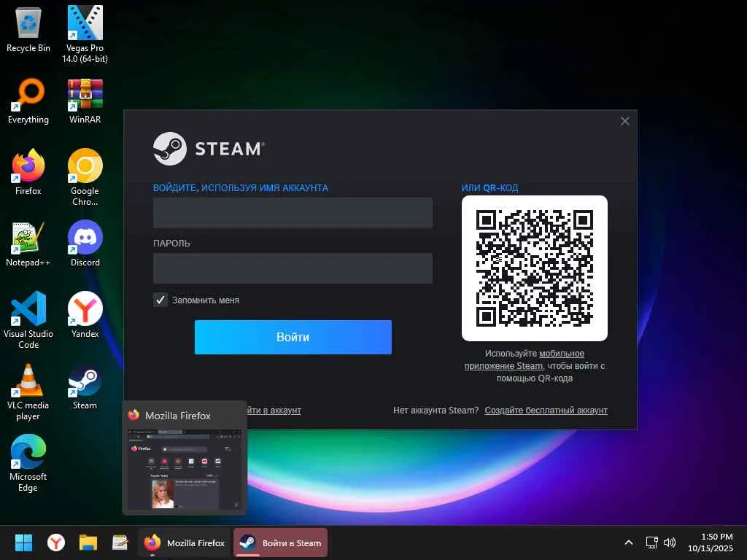
Task: Open the Recycle Bin desktop icon
Action: click(x=28, y=29)
